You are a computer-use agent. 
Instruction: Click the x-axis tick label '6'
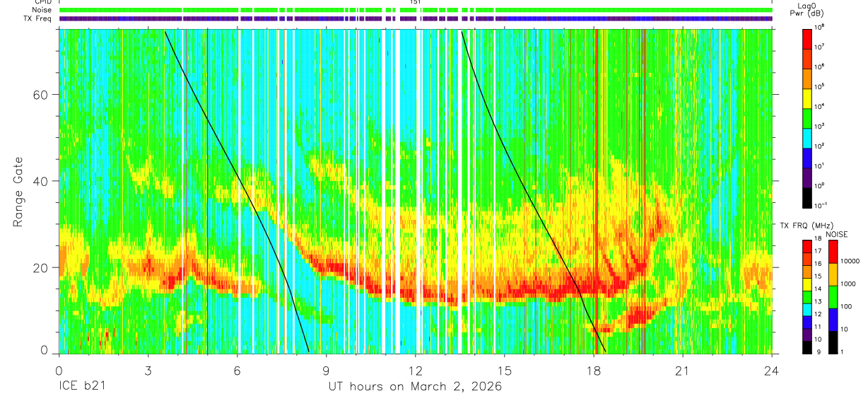[x=237, y=370]
